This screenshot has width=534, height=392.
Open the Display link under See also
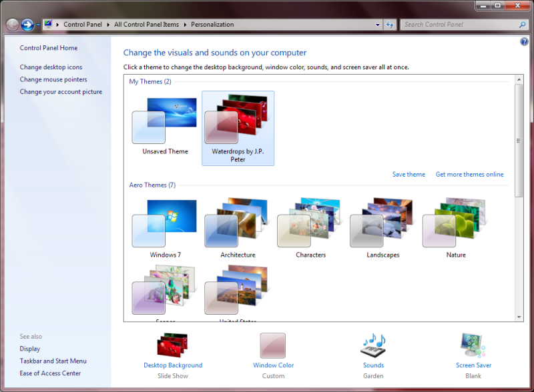pos(29,349)
